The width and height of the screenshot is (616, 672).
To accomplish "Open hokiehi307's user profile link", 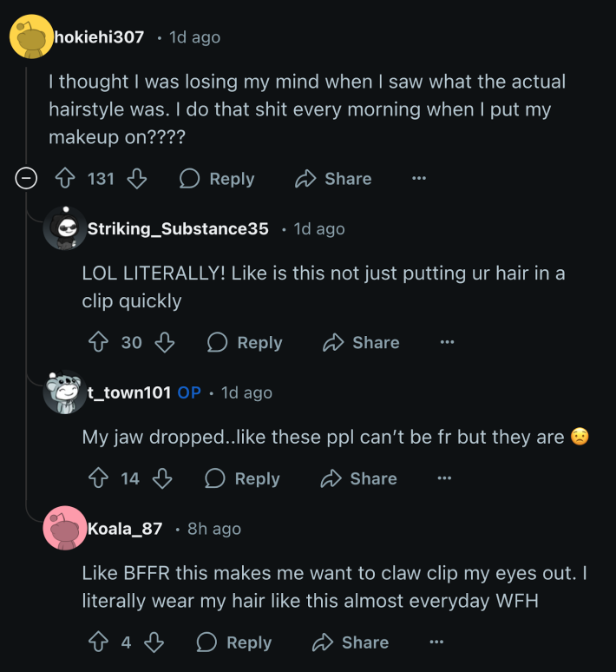I will [99, 37].
